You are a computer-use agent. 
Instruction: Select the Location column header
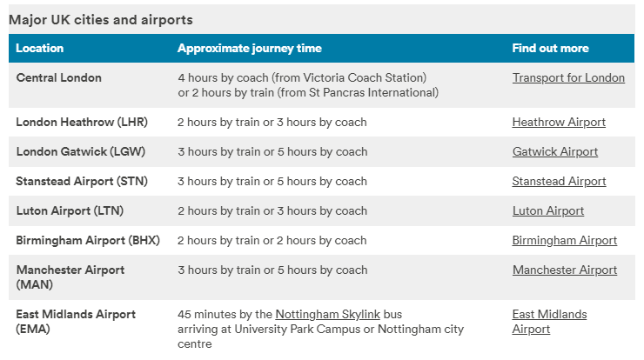[x=40, y=48]
